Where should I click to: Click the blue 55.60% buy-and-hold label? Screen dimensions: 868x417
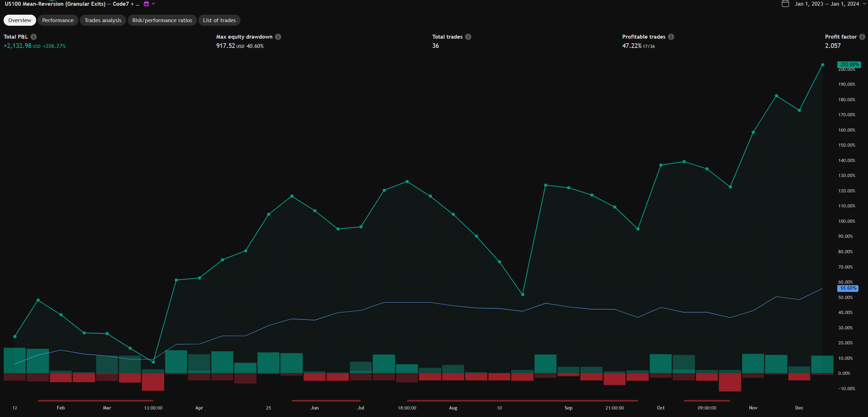coord(848,288)
